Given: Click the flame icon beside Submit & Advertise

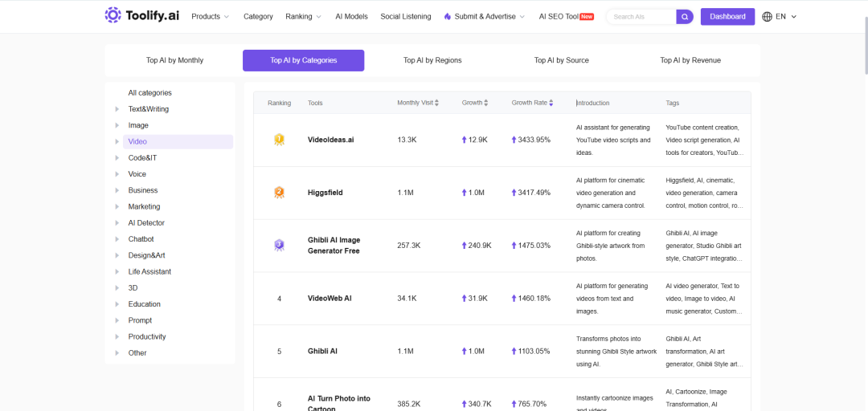Looking at the screenshot, I should point(448,17).
